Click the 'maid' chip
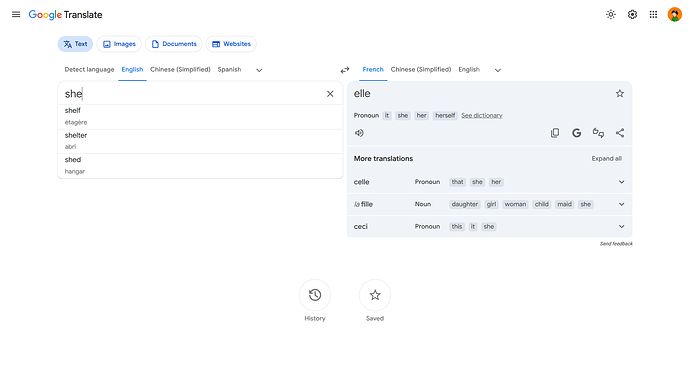 coord(565,204)
